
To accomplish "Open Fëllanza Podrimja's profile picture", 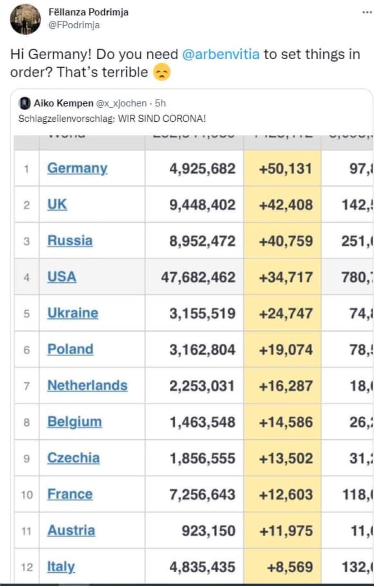I will click(25, 19).
